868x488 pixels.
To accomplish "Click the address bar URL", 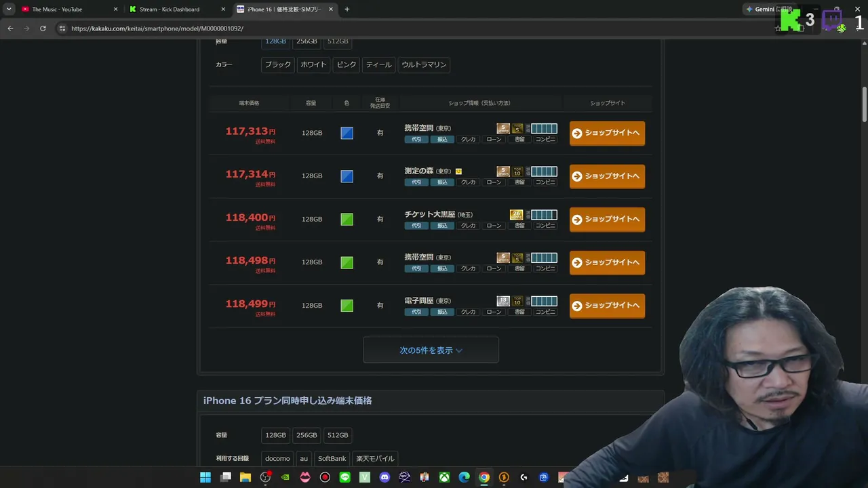I will [157, 28].
